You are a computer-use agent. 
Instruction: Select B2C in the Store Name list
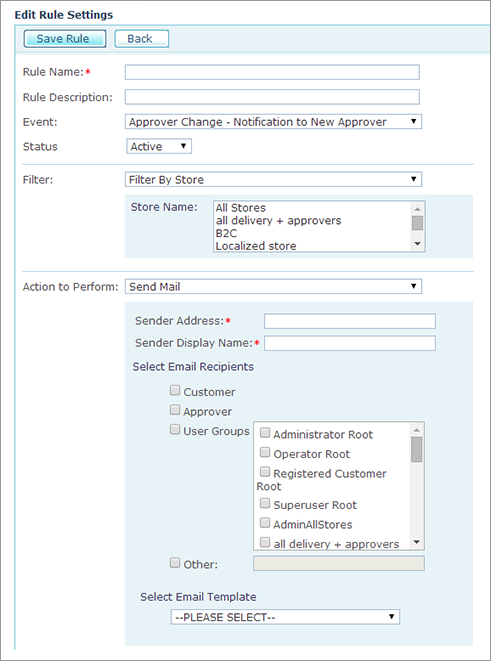[226, 233]
